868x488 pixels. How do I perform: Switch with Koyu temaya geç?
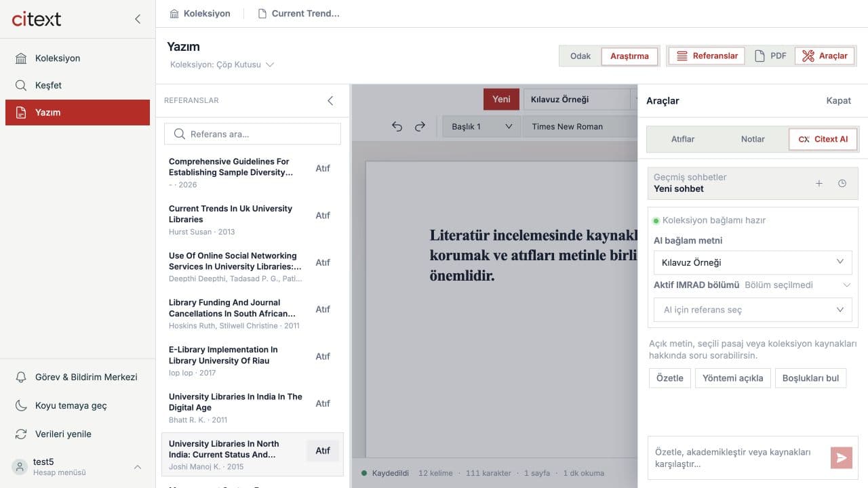click(x=77, y=405)
